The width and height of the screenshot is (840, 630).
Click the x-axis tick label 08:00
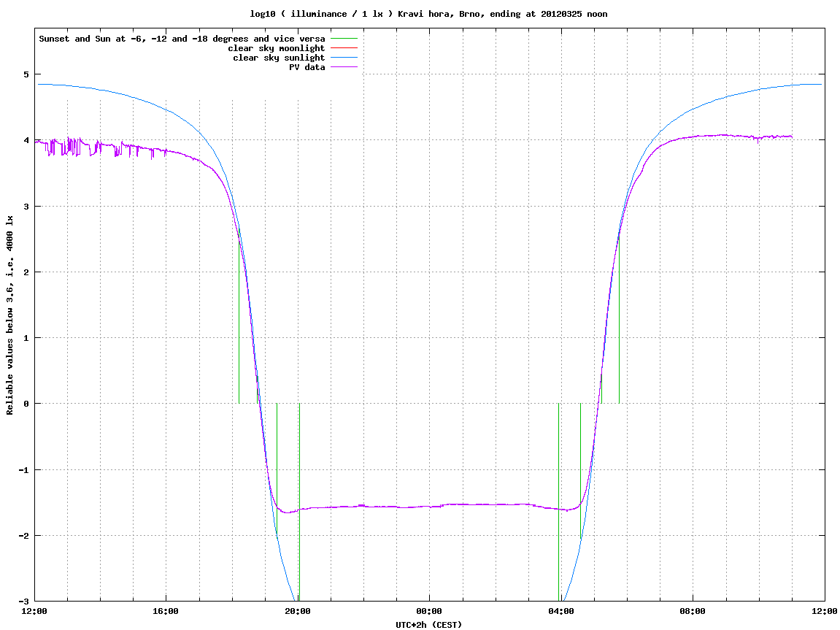coord(693,611)
